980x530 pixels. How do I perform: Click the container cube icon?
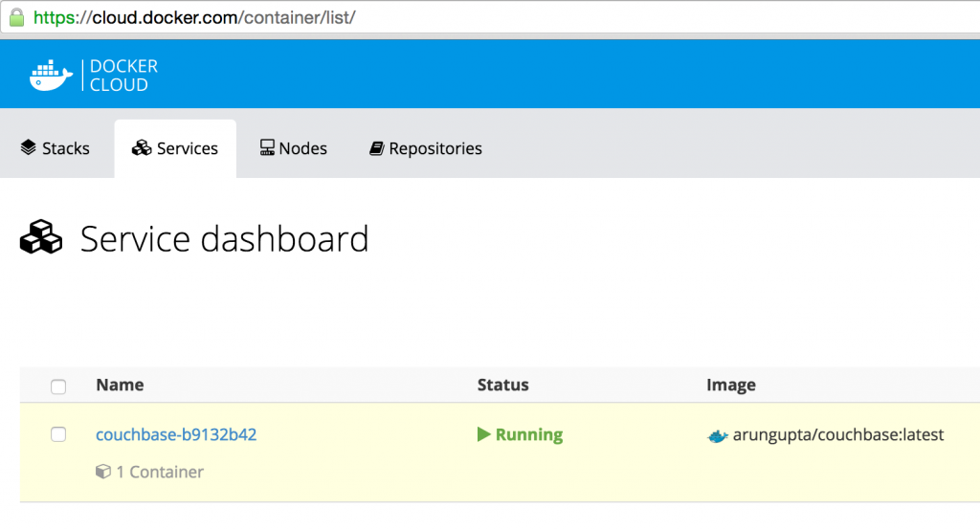pos(103,472)
